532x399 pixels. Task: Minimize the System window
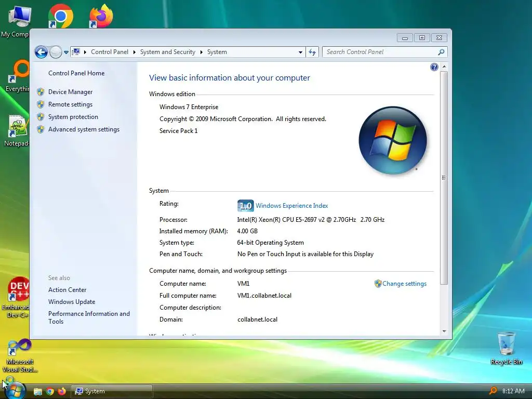(405, 37)
